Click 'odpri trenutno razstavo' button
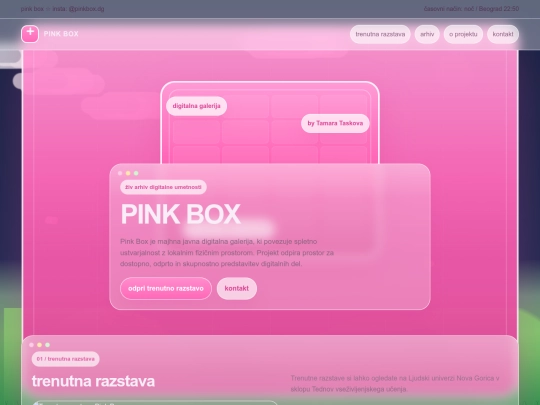This screenshot has height=405, width=540. (x=166, y=288)
